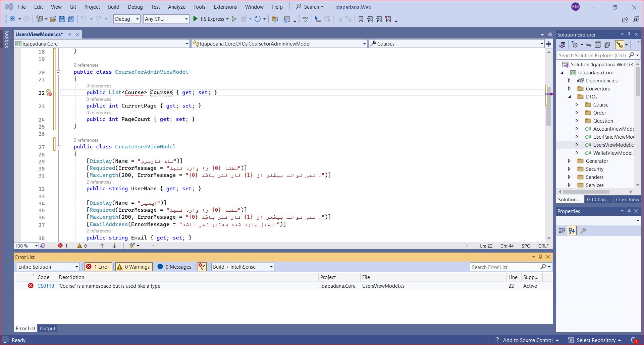The height and width of the screenshot is (345, 644).
Task: Collapse All items in Solution Explorer
Action: [598, 45]
